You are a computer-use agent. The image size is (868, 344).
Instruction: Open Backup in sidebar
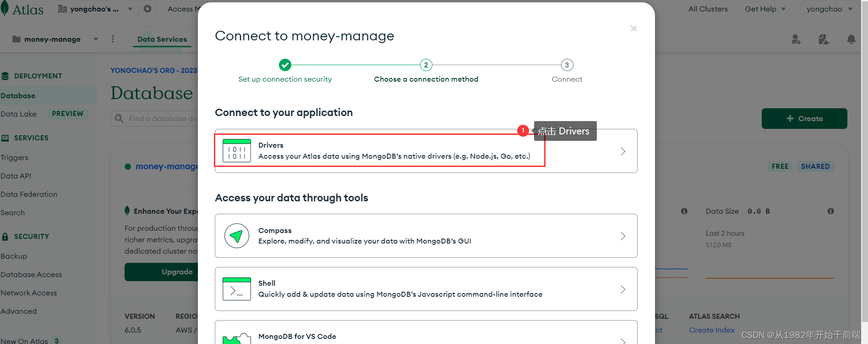(x=14, y=256)
